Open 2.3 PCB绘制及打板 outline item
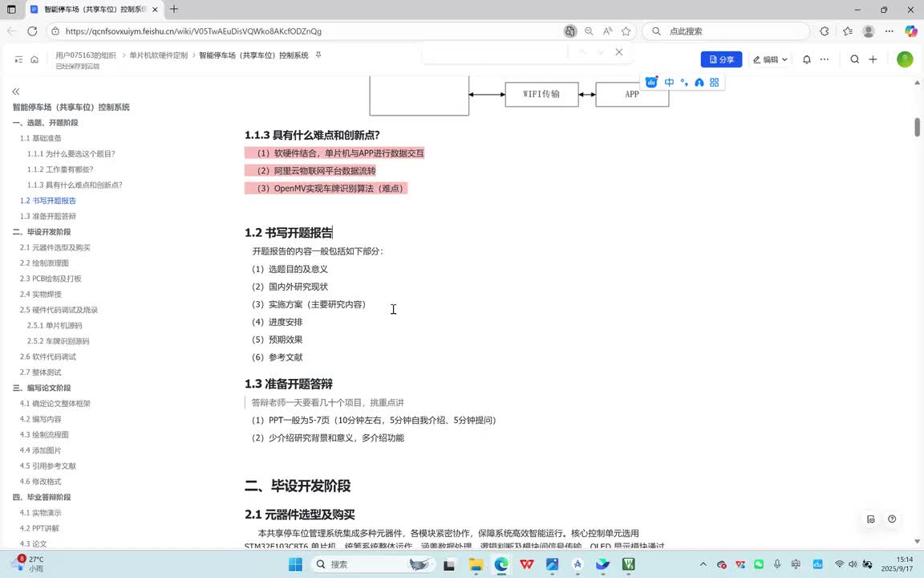The width and height of the screenshot is (924, 578). coord(51,279)
